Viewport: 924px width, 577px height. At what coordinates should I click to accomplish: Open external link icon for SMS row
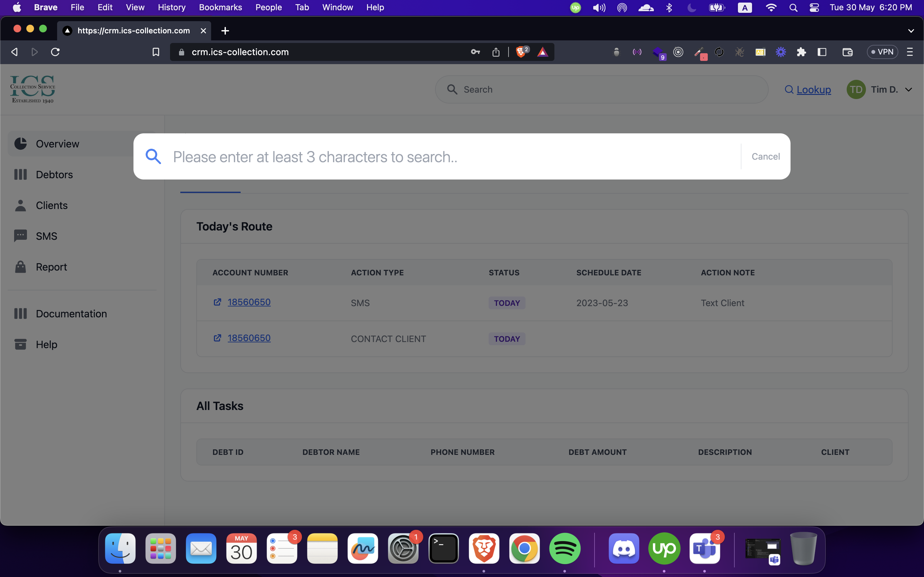click(x=217, y=302)
